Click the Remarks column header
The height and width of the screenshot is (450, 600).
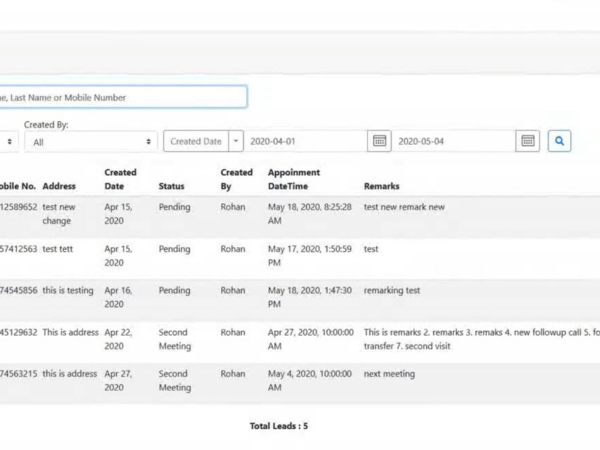click(382, 186)
